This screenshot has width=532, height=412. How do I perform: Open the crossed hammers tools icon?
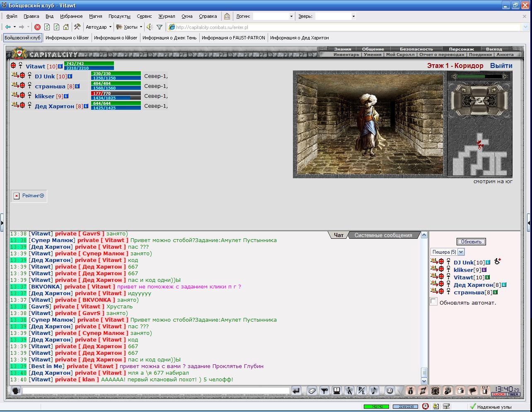77,27
